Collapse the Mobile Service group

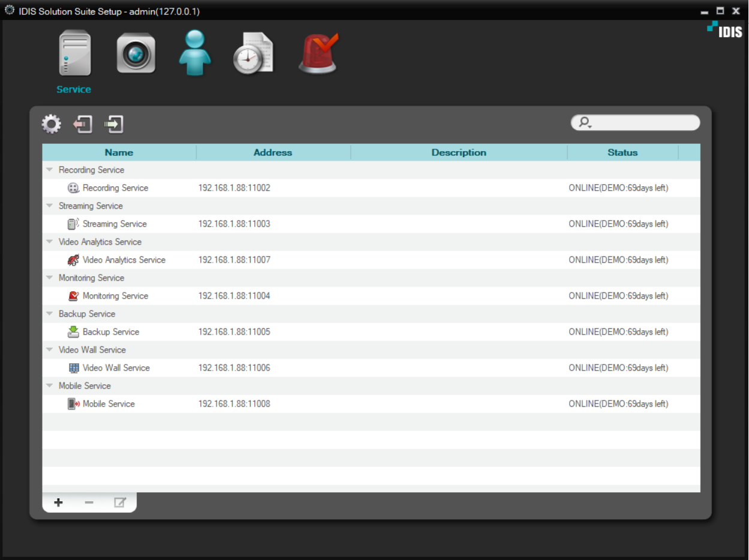pyautogui.click(x=50, y=386)
